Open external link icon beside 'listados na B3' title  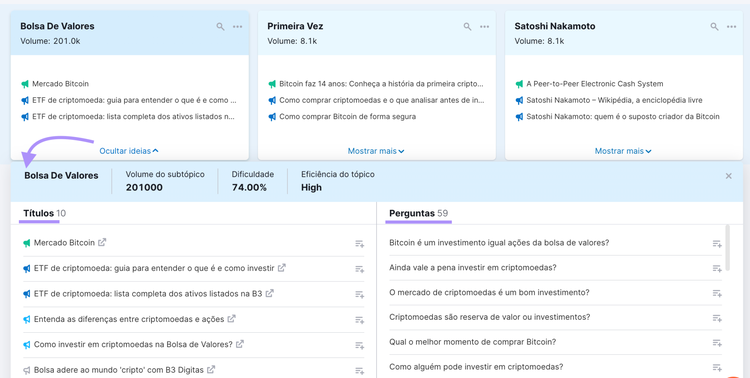pos(270,293)
